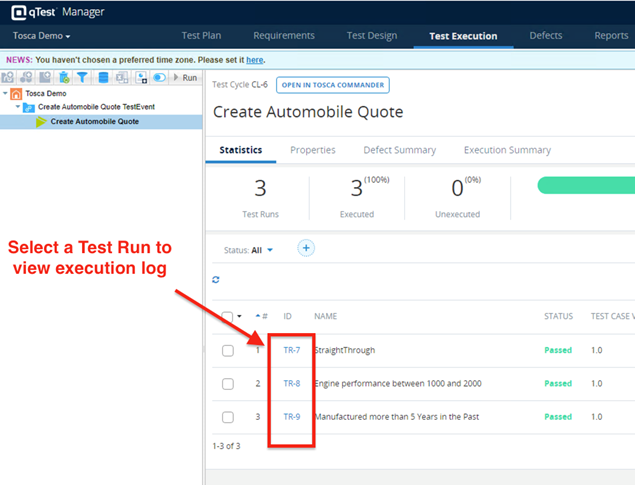Click the filter funnel icon in tree toolbar

coord(83,77)
